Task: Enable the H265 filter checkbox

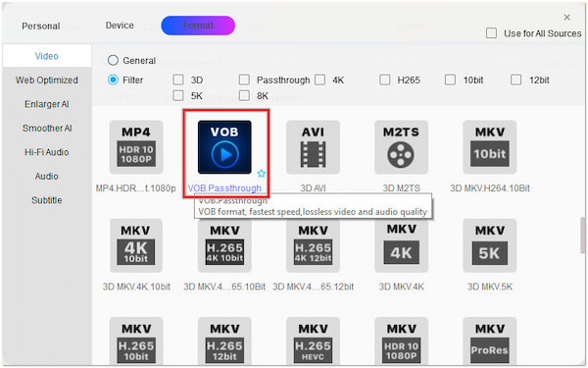Action: coord(385,80)
